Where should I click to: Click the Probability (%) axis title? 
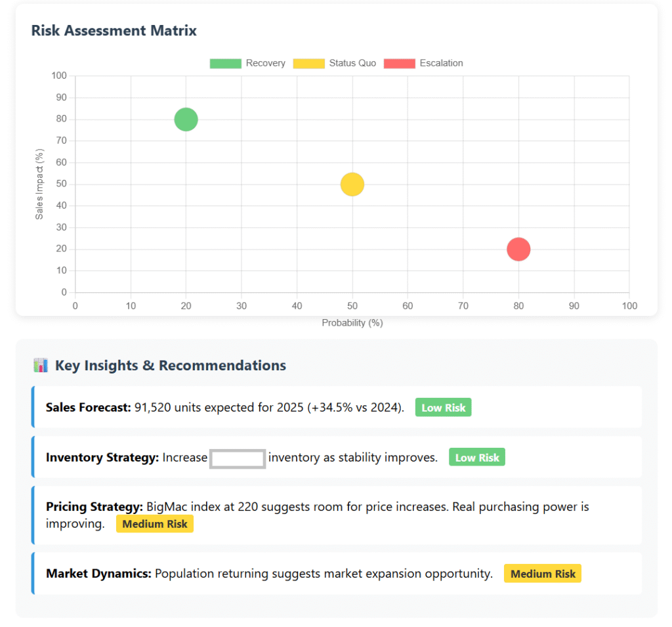pyautogui.click(x=352, y=323)
